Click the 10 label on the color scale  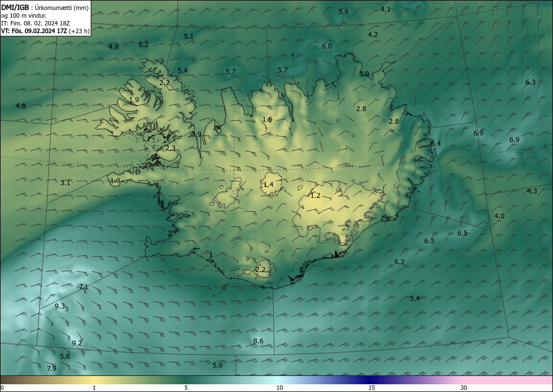pos(279,388)
